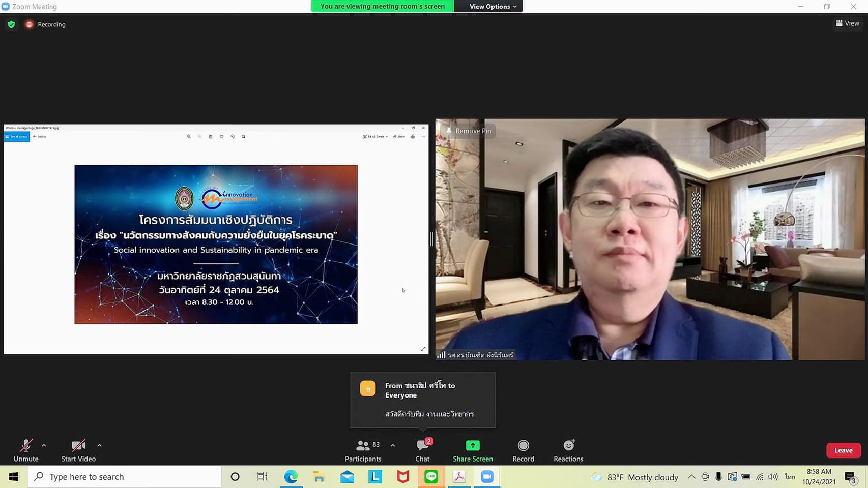Expand video options arrow beside Start Video
868x488 pixels.
click(x=99, y=445)
